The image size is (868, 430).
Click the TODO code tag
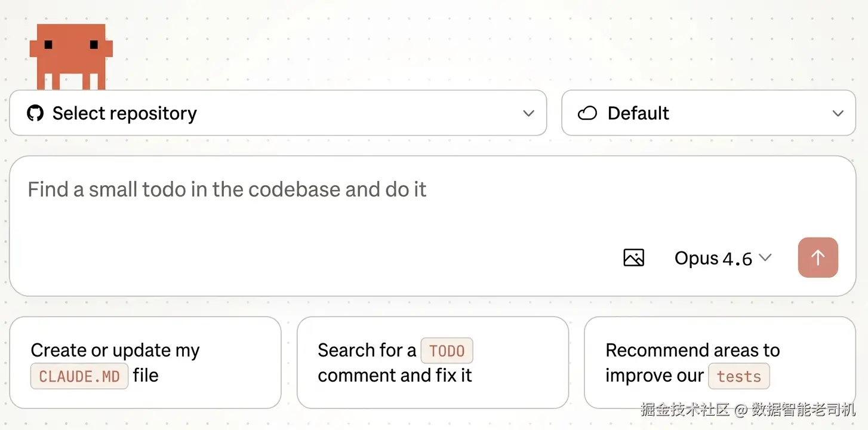447,351
